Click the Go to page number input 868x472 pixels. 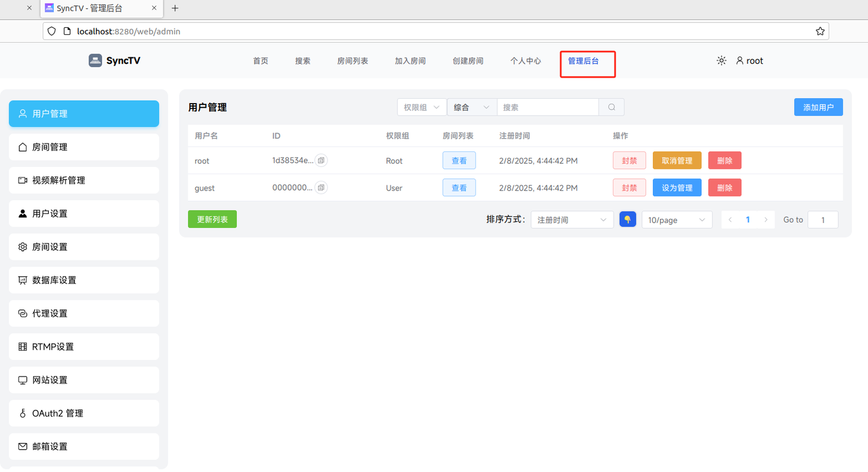823,219
